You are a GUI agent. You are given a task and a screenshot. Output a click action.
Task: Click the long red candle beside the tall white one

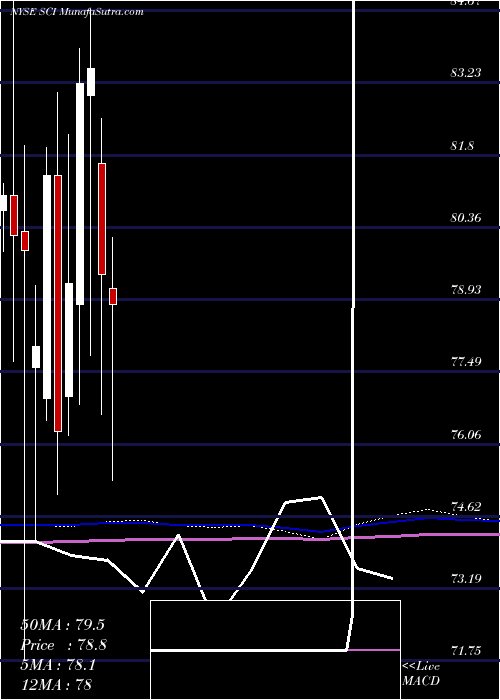58,303
